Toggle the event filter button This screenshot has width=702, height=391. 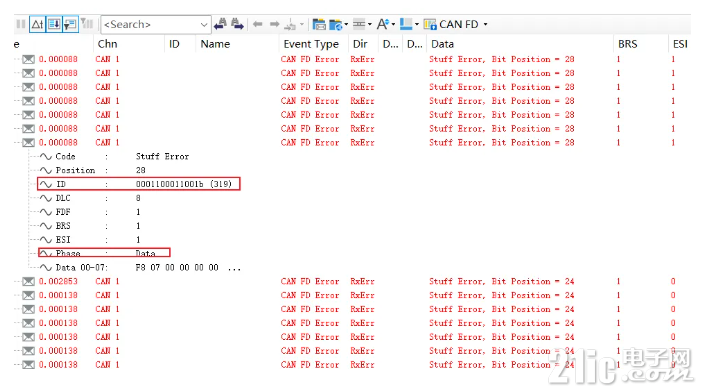[x=70, y=24]
